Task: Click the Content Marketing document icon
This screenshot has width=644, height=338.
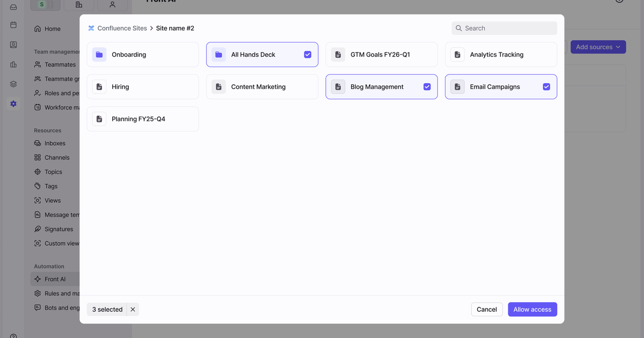Action: (218, 87)
